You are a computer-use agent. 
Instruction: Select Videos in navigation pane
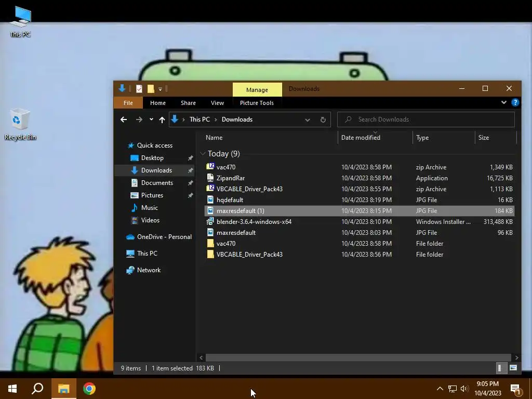[150, 220]
